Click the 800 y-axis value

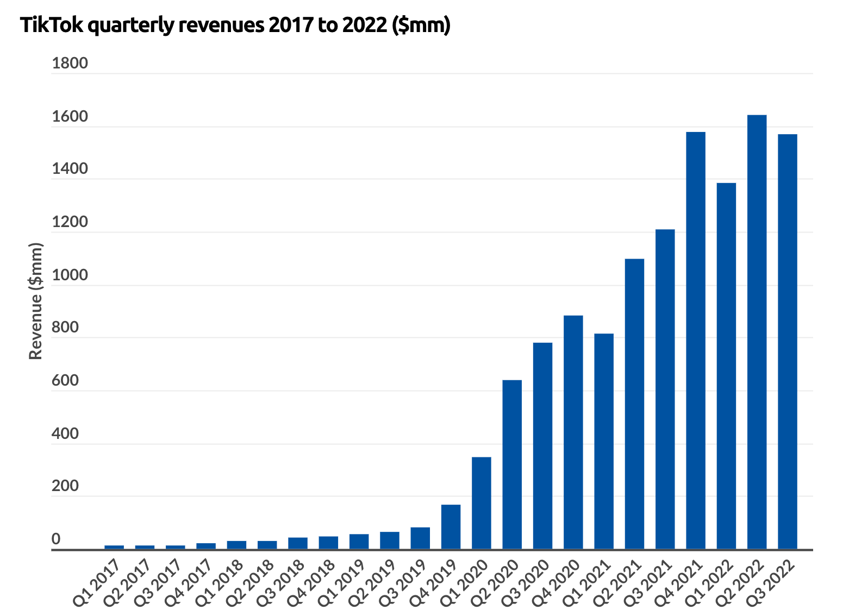[65, 328]
